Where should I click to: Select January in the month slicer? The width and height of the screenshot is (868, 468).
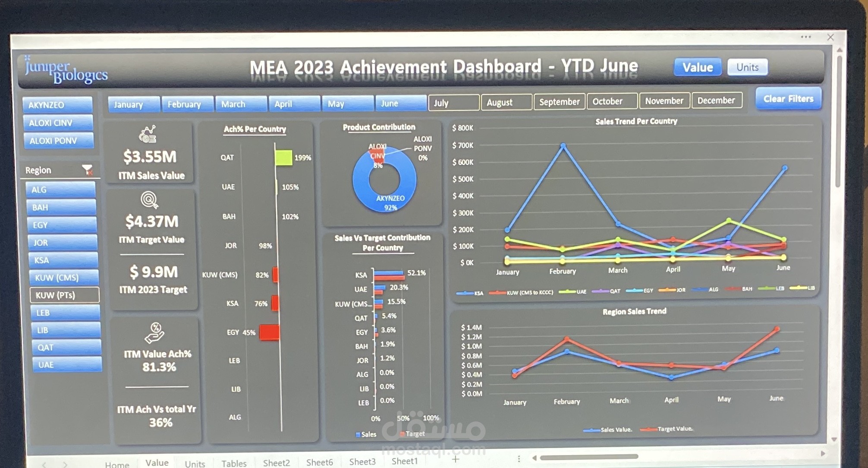(134, 104)
